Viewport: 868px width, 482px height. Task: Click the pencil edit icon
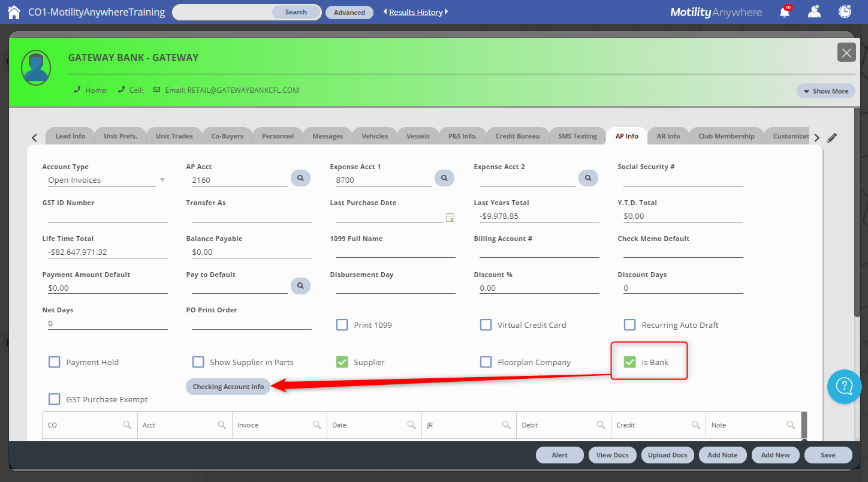831,137
